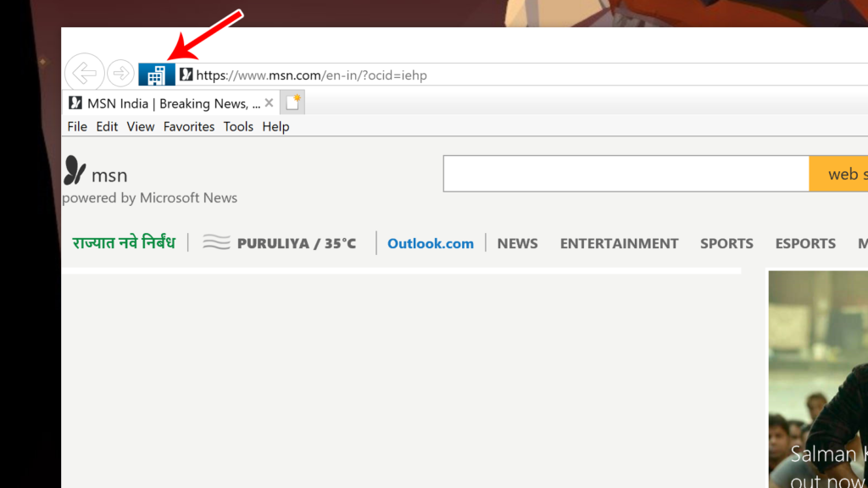Viewport: 868px width, 488px height.
Task: Open the green Hindi headline link
Action: [x=124, y=243]
